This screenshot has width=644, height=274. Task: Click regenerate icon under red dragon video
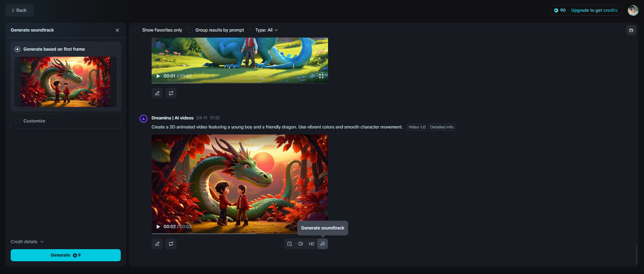[171, 244]
